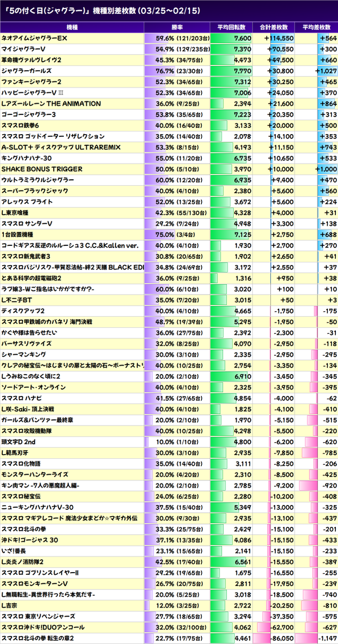
Task: Click ウルトラミラクルジャグラー total value +9,400
Action: 282,180
